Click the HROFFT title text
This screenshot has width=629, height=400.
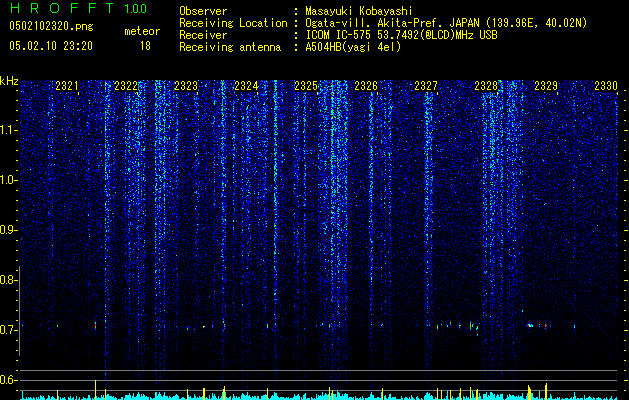click(x=61, y=8)
